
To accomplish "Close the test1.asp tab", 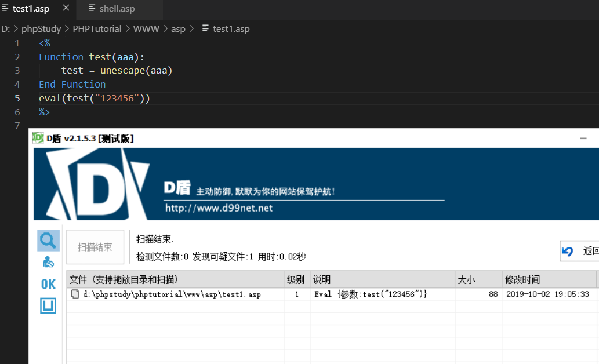I will coord(66,8).
